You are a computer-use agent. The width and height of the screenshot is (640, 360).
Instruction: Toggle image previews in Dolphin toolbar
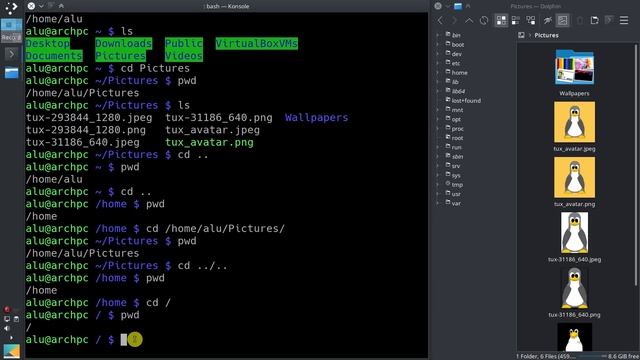click(x=562, y=20)
